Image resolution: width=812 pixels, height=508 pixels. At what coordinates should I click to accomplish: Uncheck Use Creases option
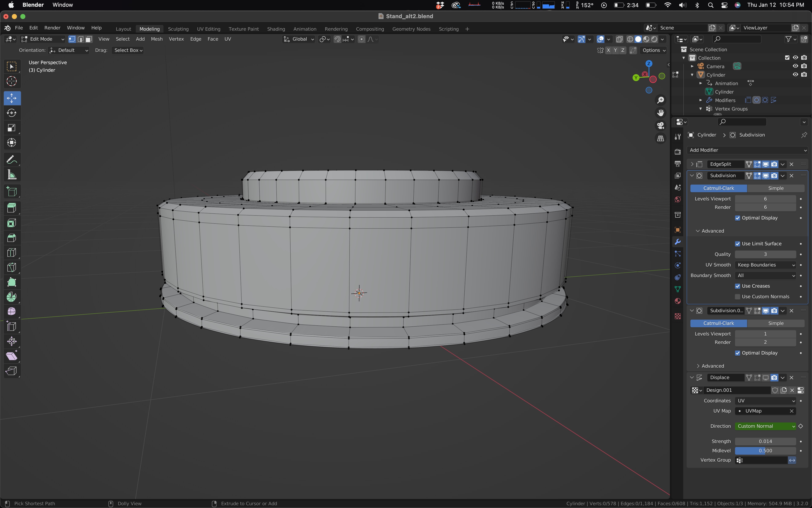point(738,286)
